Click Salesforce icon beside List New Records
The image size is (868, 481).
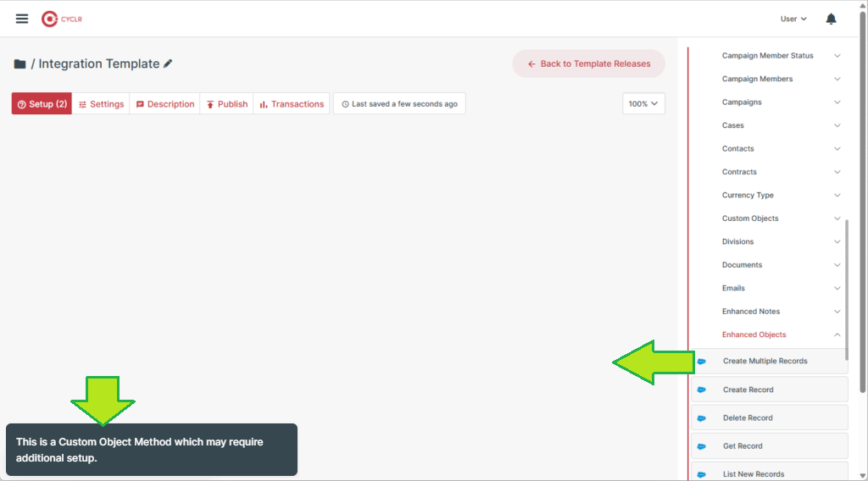click(701, 474)
